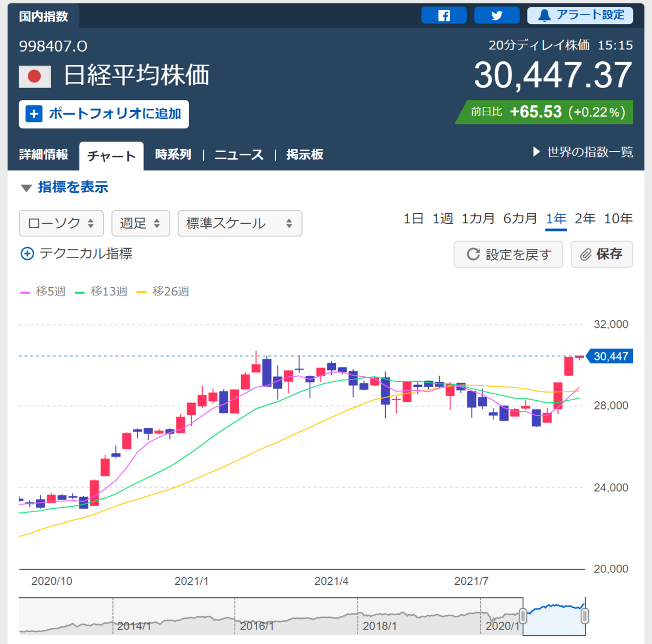The image size is (652, 644).
Task: Share via the Facebook icon button
Action: (x=444, y=15)
